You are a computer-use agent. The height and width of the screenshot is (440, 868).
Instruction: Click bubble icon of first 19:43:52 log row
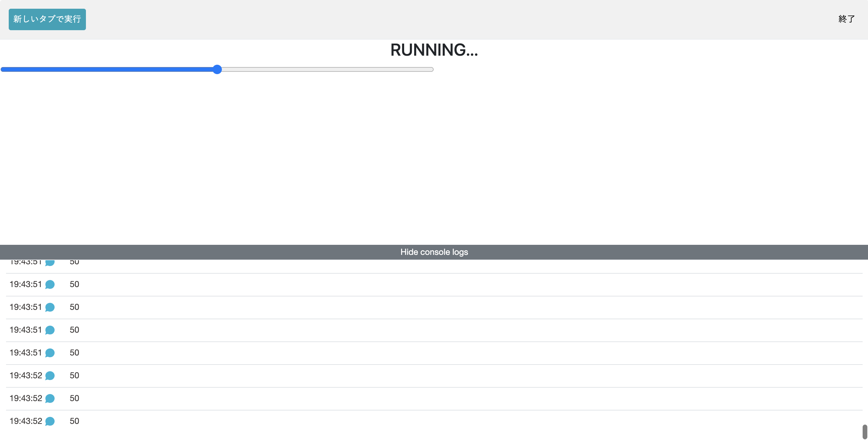point(50,375)
